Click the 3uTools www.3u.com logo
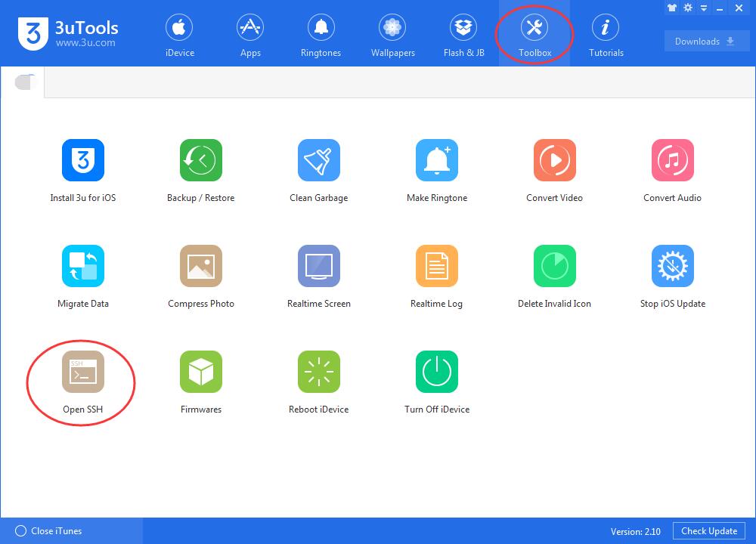 point(68,34)
